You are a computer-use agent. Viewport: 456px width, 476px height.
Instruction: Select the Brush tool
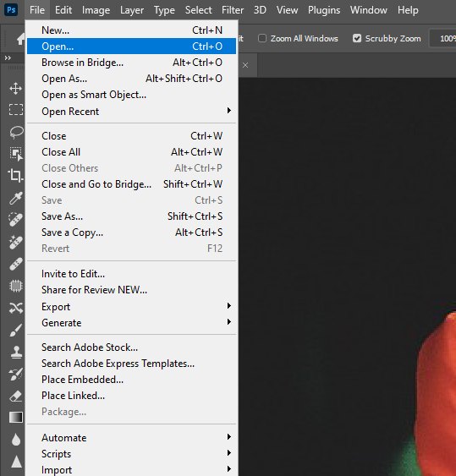(x=16, y=331)
